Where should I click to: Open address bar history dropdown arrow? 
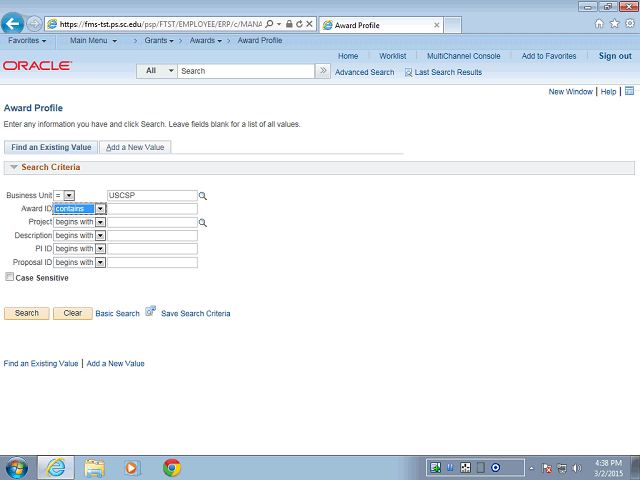(279, 24)
